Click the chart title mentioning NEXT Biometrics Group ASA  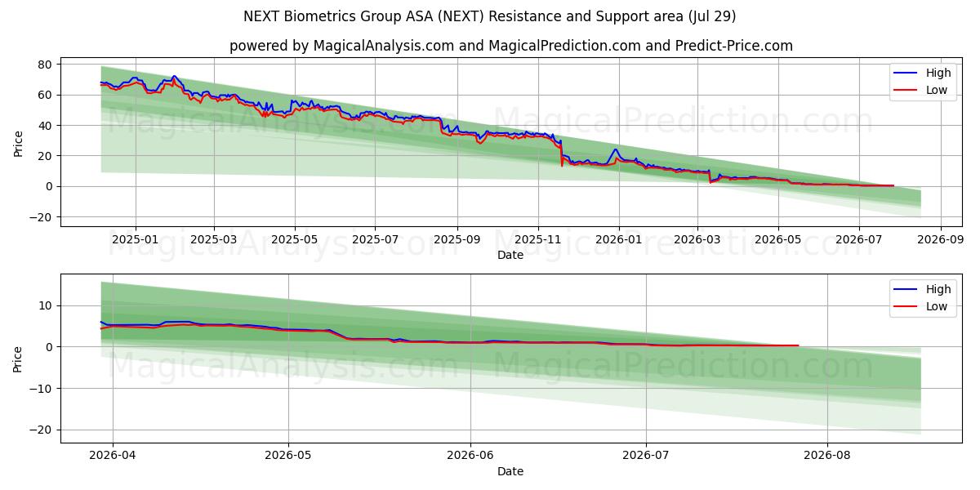coord(490,16)
